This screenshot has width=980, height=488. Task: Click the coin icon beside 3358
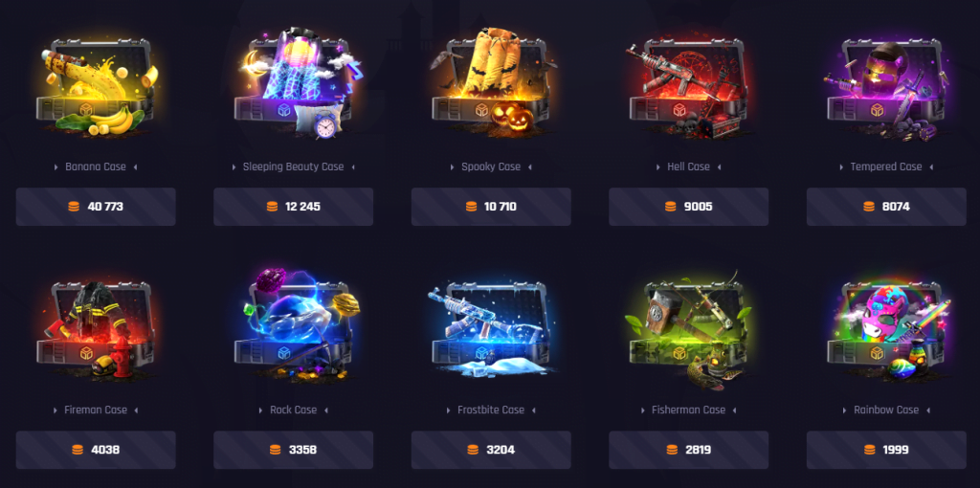pyautogui.click(x=275, y=450)
